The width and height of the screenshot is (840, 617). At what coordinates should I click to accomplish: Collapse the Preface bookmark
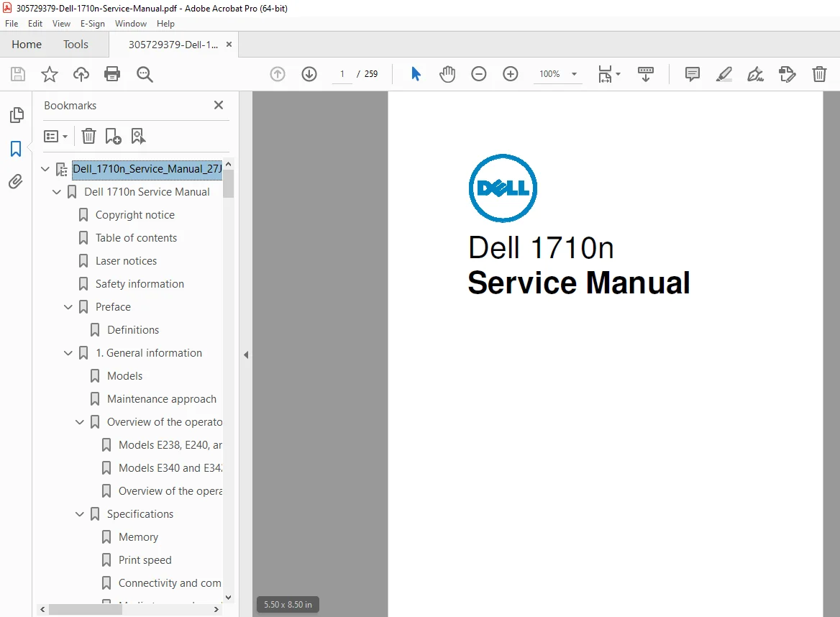68,307
